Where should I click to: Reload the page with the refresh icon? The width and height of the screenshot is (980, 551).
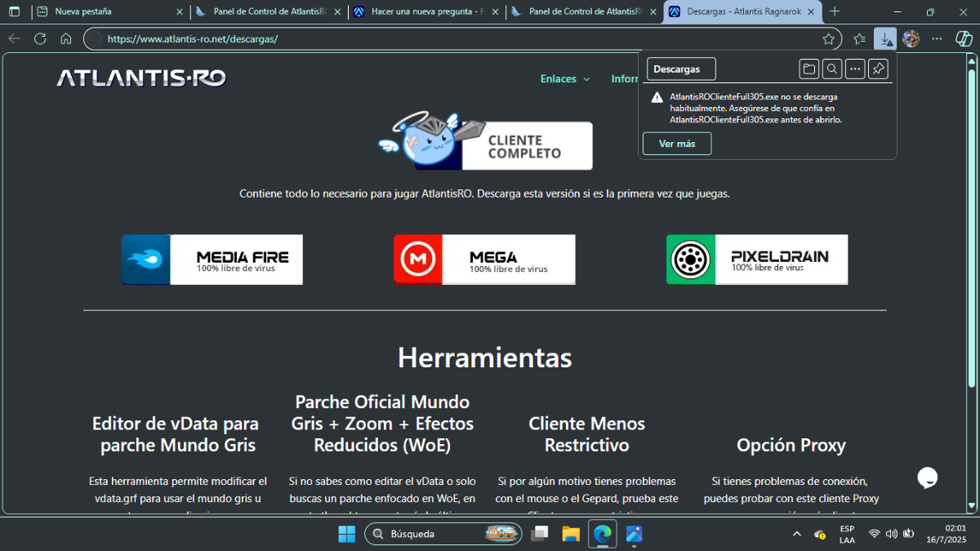tap(40, 38)
